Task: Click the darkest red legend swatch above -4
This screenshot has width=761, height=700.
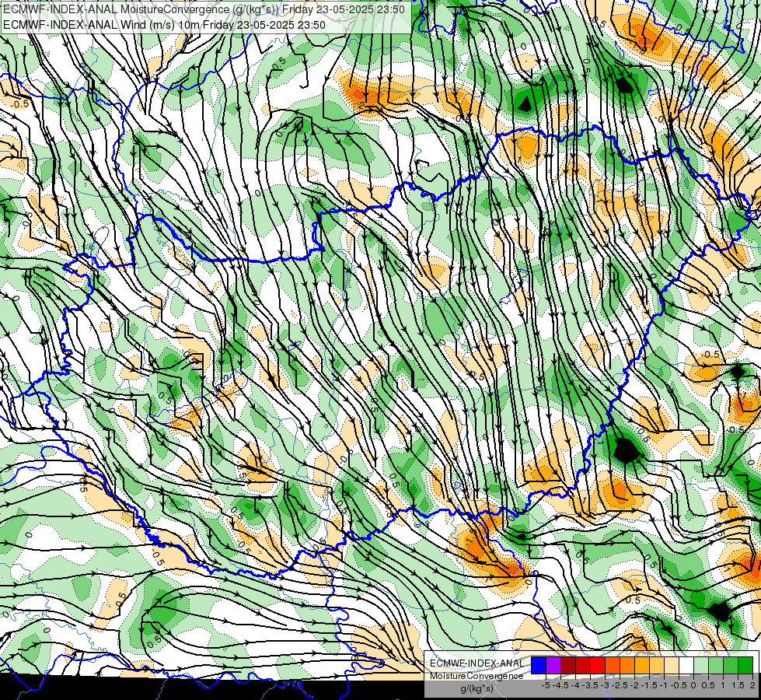Action: click(568, 665)
